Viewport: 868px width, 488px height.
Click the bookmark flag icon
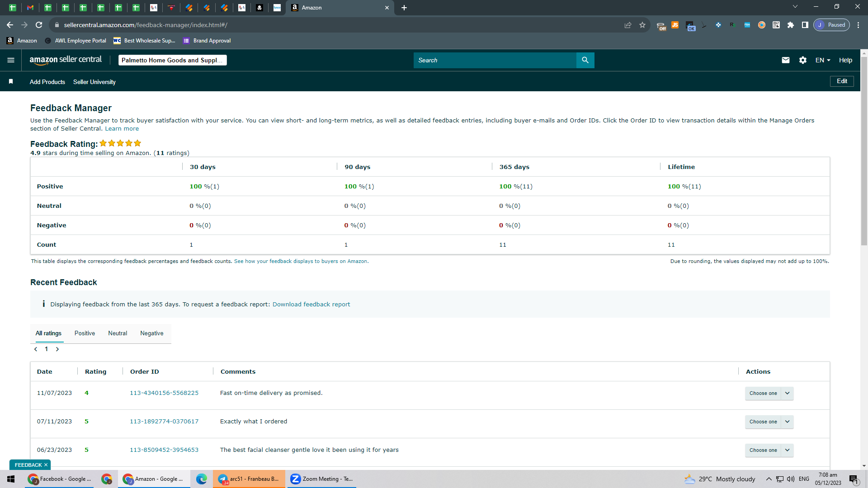tap(11, 82)
